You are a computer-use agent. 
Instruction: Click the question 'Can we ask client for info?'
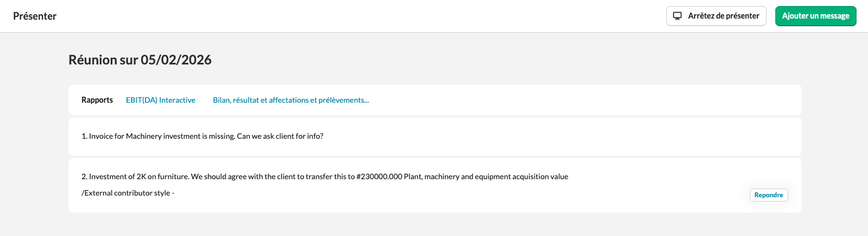280,136
